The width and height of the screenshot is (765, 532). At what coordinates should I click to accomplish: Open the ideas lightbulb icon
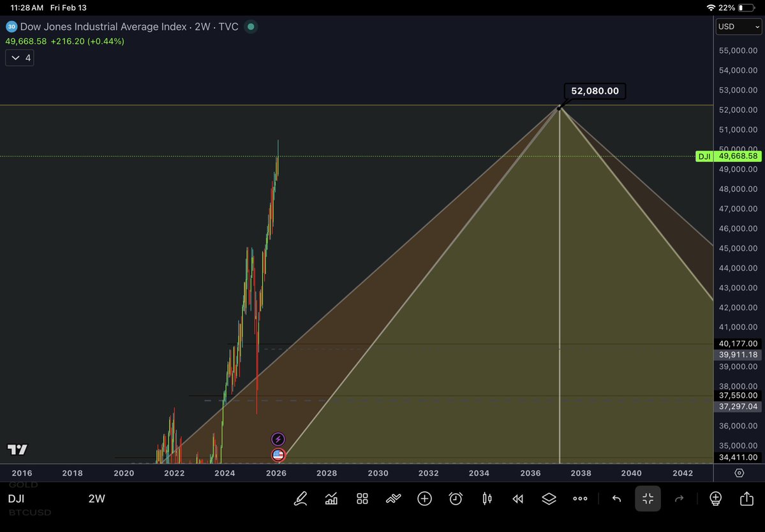[x=715, y=498]
